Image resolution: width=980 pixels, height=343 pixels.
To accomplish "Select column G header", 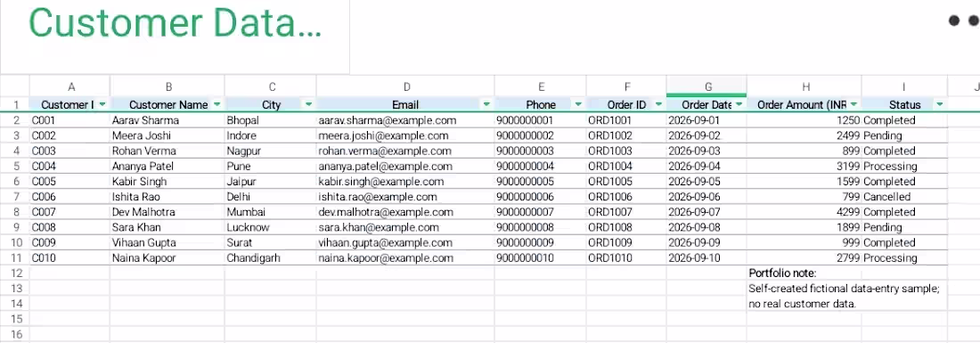I will [706, 86].
